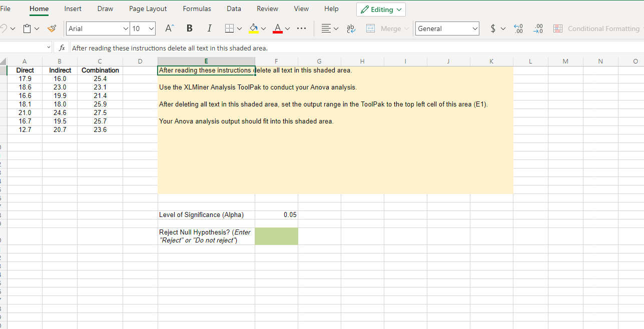Apply bold formatting
The image size is (644, 329).
pos(189,28)
